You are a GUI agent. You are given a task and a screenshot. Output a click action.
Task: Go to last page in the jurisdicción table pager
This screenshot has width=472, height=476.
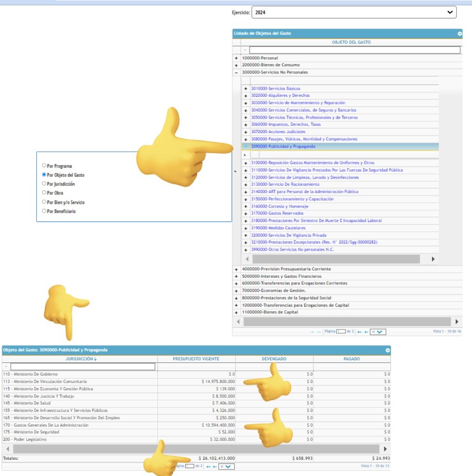click(215, 466)
